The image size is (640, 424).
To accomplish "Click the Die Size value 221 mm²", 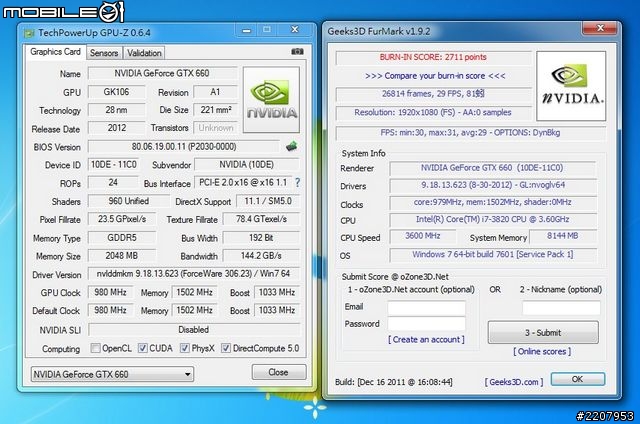I will click(x=216, y=110).
